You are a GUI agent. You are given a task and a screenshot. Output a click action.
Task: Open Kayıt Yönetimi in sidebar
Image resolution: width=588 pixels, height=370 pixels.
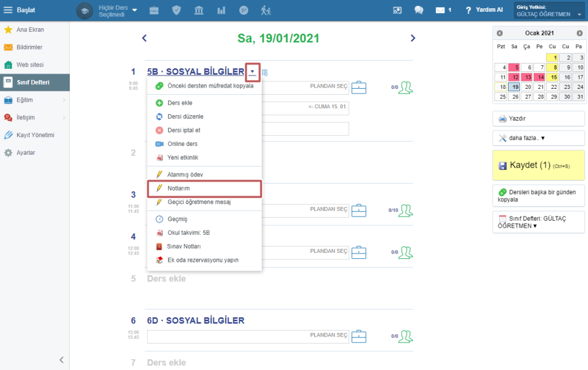pos(35,135)
